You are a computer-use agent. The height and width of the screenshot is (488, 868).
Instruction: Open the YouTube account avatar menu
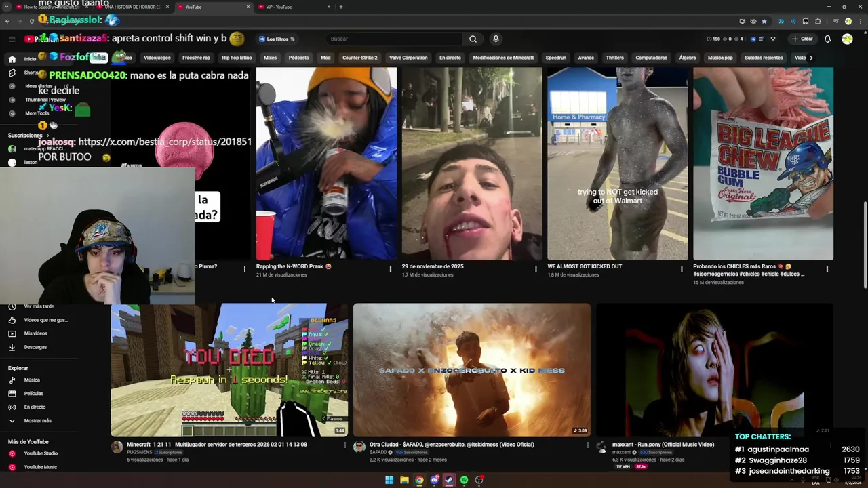pos(847,39)
